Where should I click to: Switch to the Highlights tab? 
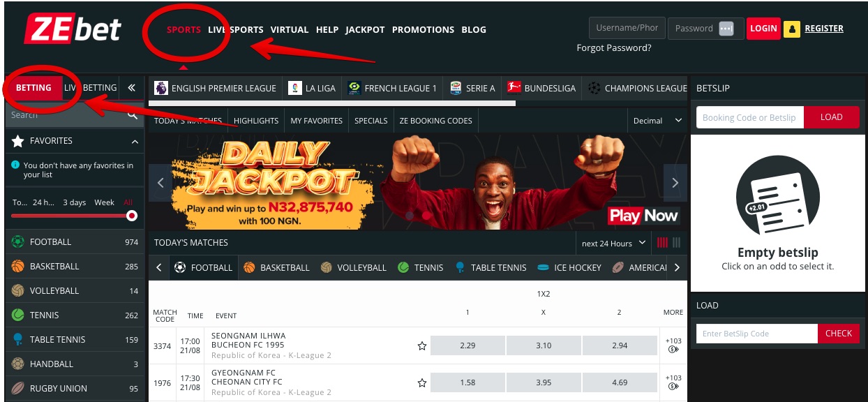[x=256, y=121]
